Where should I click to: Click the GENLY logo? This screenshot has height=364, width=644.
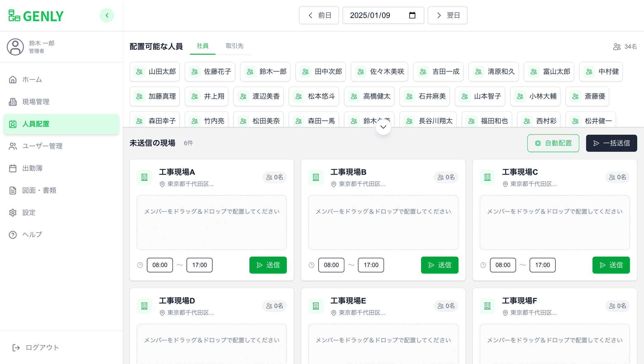(35, 15)
